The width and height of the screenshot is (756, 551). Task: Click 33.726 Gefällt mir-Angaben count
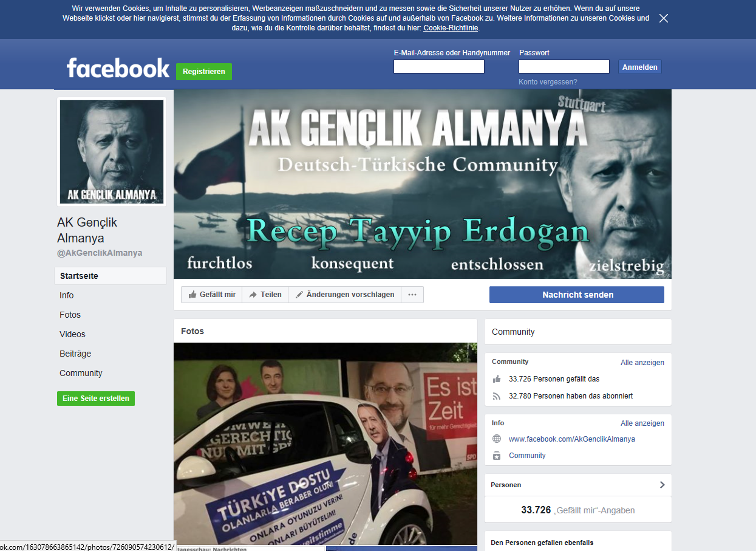pos(578,510)
